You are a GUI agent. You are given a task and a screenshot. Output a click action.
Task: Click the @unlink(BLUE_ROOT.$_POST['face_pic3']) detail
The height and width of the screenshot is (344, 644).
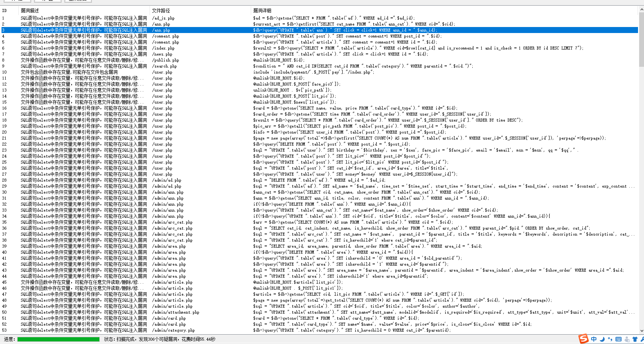pos(297,84)
